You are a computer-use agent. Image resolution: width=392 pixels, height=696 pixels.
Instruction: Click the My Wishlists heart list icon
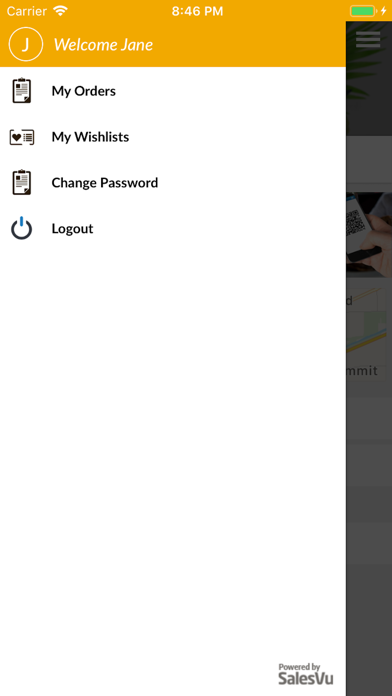coord(22,137)
